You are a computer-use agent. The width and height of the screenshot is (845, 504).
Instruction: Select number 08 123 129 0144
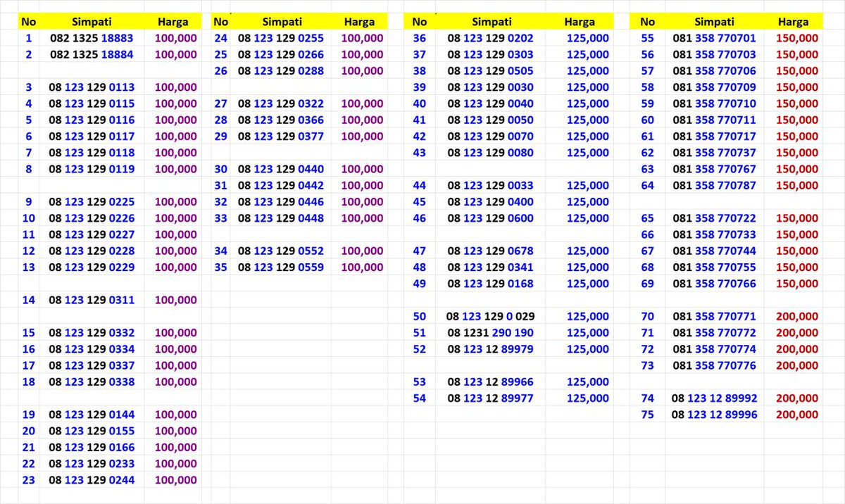coord(92,415)
